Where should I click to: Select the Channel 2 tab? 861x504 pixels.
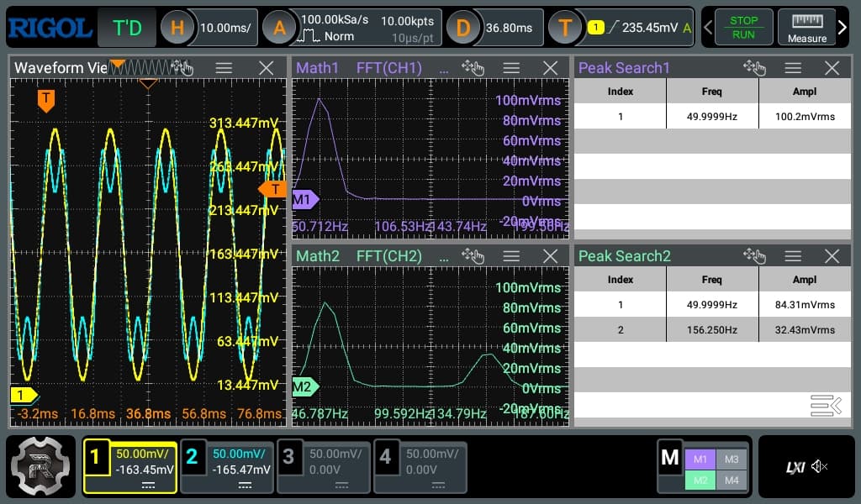coord(226,465)
